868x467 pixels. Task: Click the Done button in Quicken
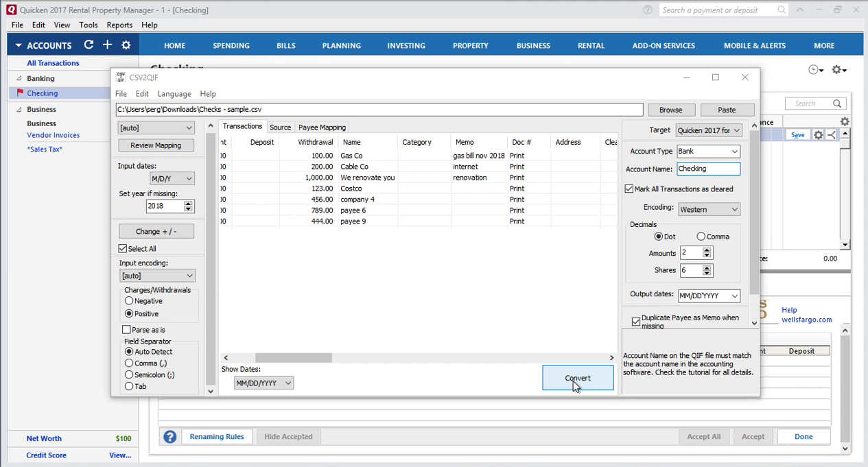point(804,437)
